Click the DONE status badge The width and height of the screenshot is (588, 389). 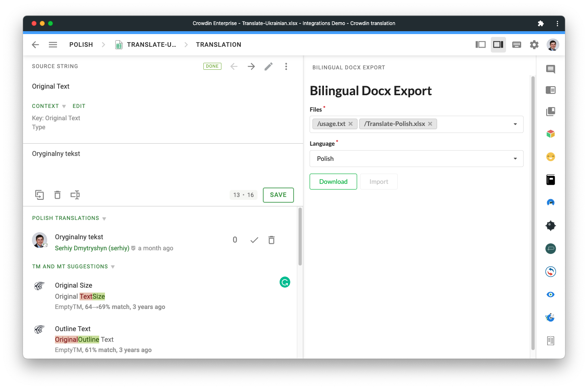(x=212, y=66)
